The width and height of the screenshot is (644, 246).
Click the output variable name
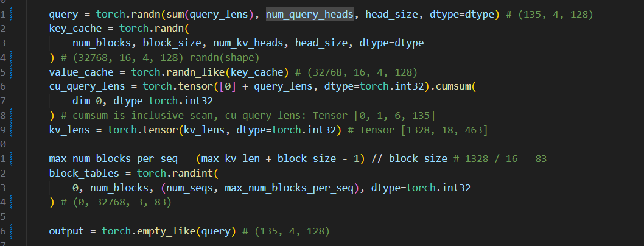click(66, 231)
